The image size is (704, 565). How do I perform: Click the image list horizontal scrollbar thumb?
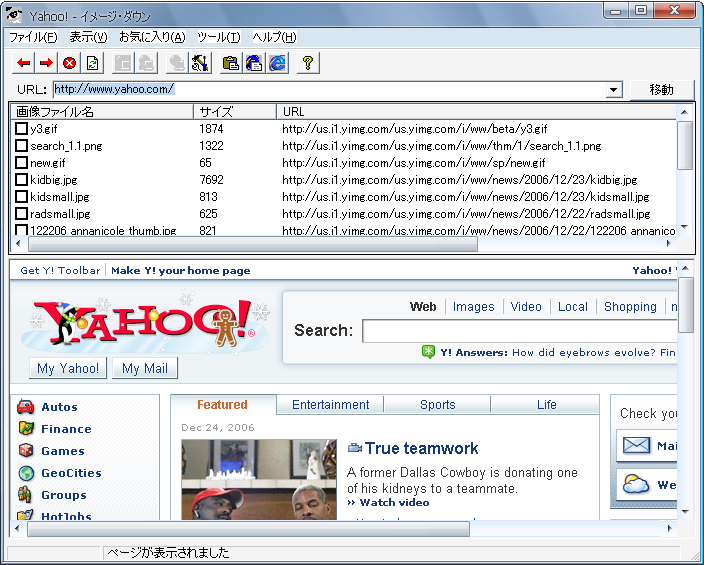pyautogui.click(x=253, y=243)
